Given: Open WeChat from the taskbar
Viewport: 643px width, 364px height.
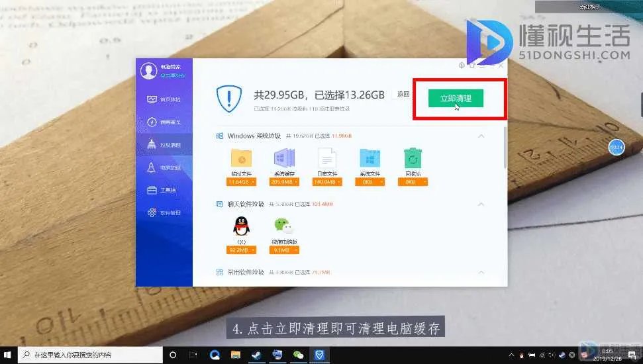Looking at the screenshot, I should 299,355.
